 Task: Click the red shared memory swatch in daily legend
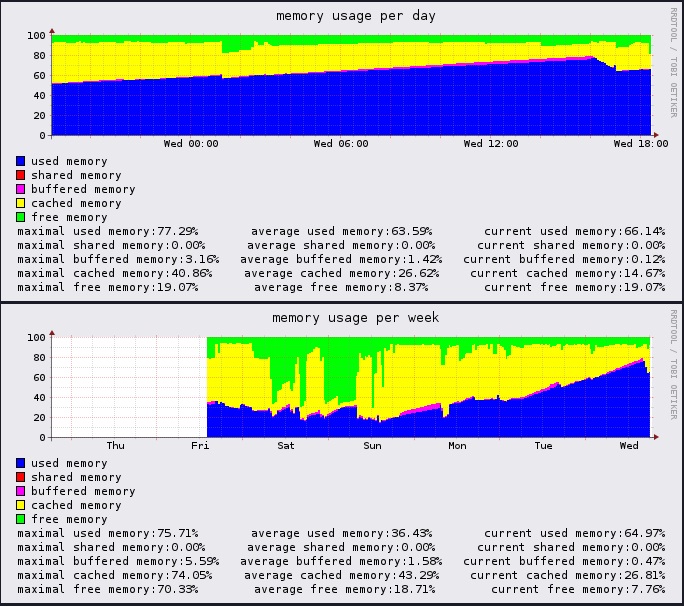[21, 175]
